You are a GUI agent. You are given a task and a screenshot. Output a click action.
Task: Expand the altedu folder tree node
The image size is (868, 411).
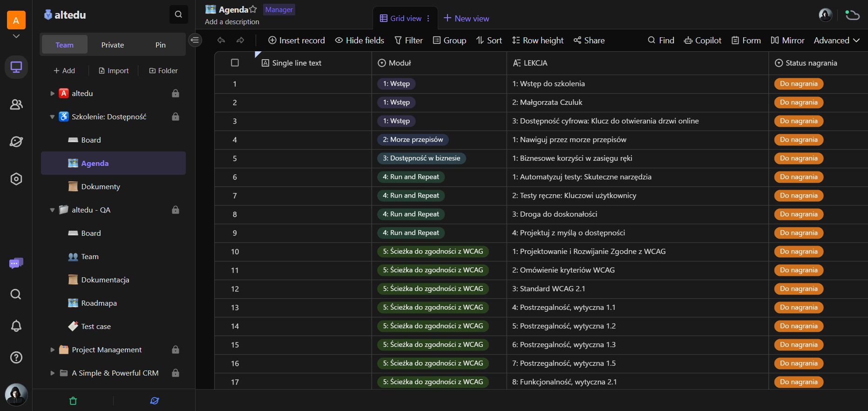(x=53, y=93)
